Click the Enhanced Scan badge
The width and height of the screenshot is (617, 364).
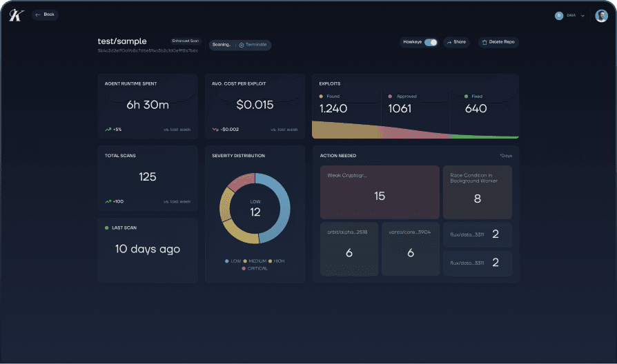pyautogui.click(x=186, y=41)
